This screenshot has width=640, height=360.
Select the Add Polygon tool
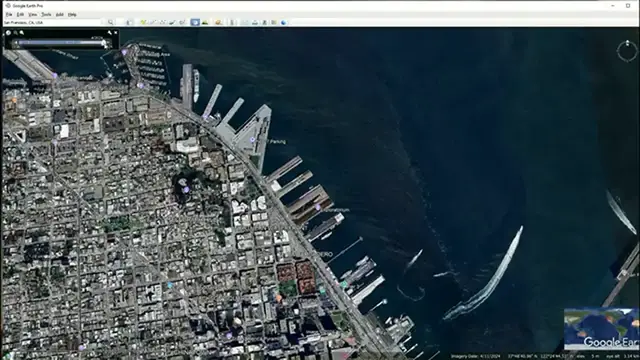coord(153,22)
